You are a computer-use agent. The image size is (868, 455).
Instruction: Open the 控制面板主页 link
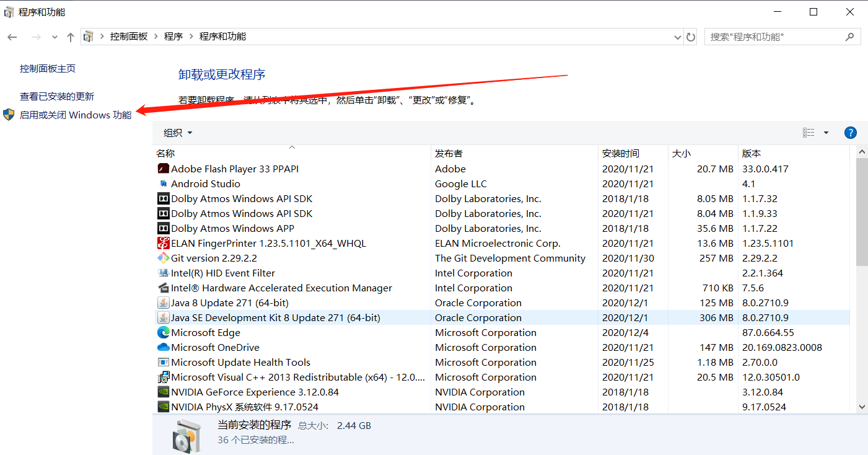48,69
